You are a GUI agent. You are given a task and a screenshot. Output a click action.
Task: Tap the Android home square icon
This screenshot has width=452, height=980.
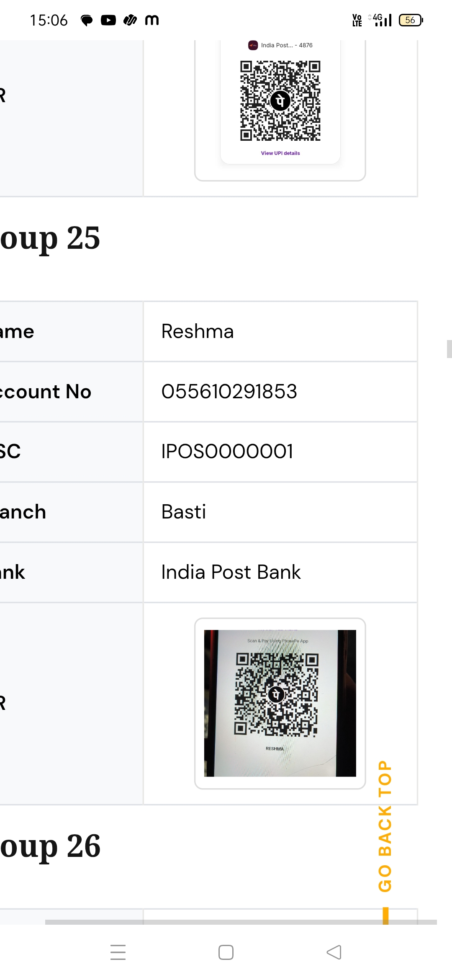[226, 952]
